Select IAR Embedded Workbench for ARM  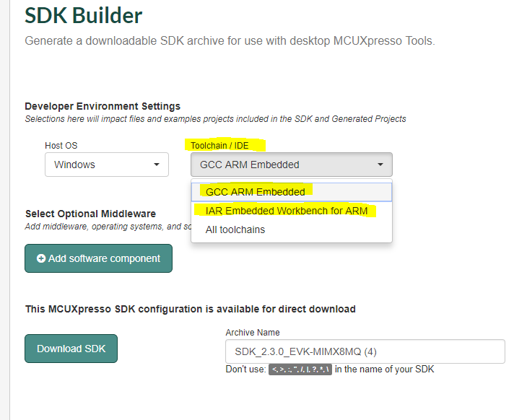pos(292,211)
